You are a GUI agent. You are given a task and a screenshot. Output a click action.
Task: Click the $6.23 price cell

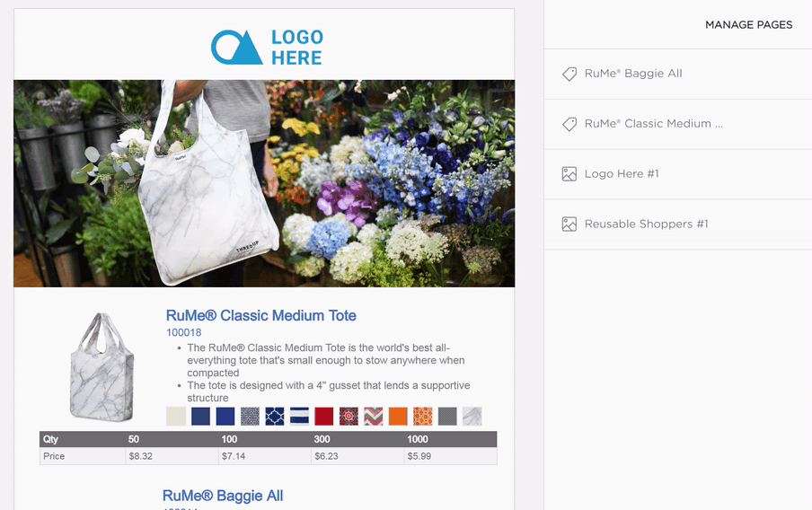[x=357, y=456]
